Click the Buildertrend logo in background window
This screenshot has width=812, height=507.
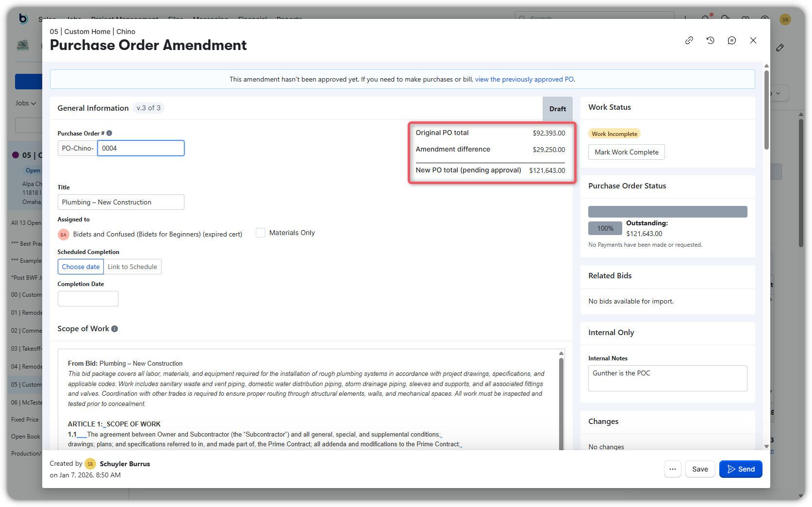click(23, 18)
